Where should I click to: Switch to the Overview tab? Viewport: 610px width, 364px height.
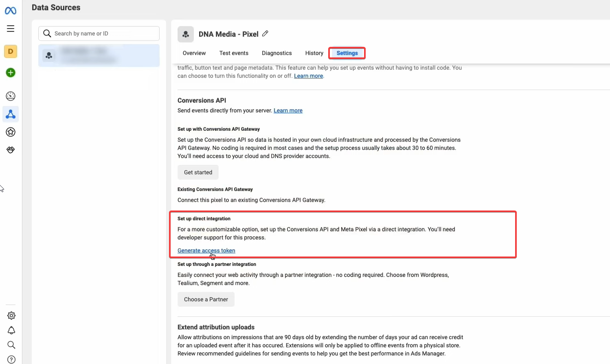[194, 53]
